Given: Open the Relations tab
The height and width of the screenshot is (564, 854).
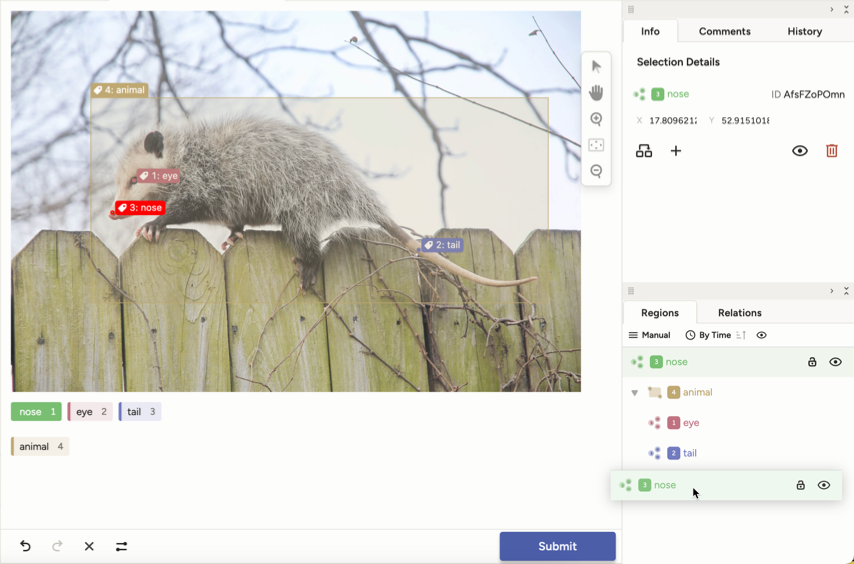Looking at the screenshot, I should [x=739, y=313].
